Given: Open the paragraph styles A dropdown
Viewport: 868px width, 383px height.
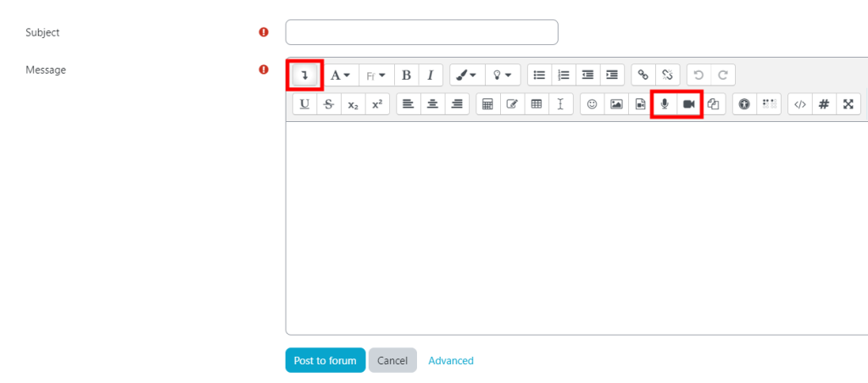Looking at the screenshot, I should point(341,75).
